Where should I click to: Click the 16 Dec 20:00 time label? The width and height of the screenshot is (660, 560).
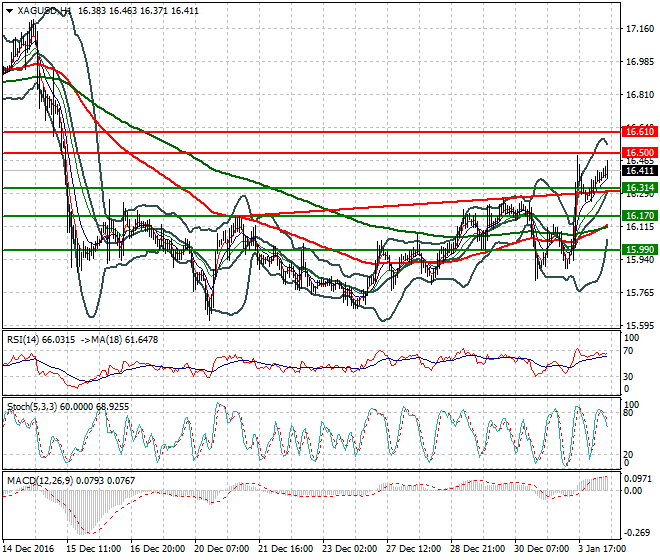(158, 549)
